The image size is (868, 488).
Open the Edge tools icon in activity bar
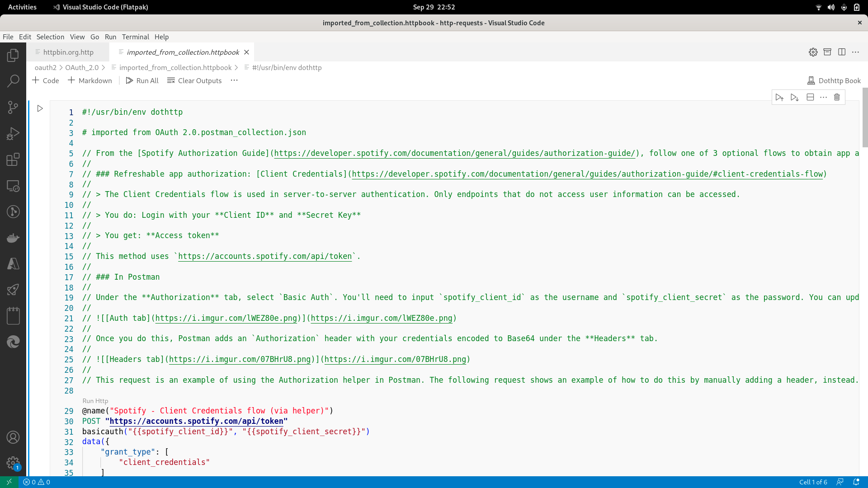pyautogui.click(x=13, y=342)
